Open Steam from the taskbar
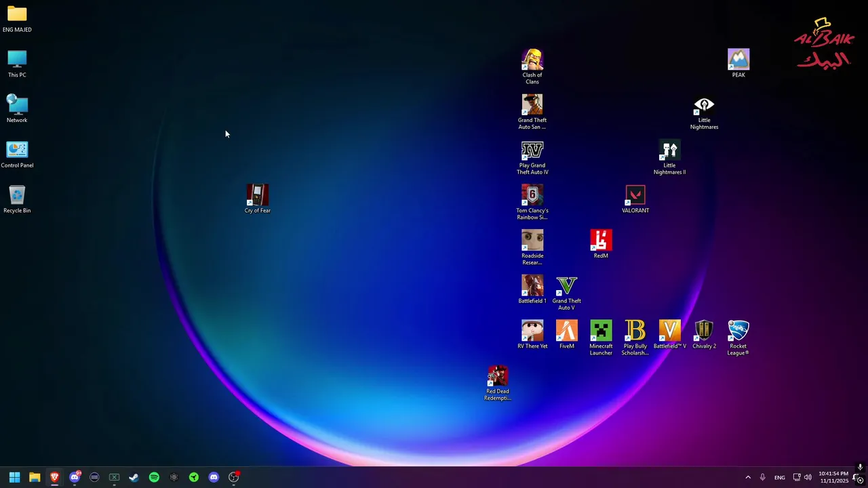Viewport: 868px width, 488px height. point(134,477)
